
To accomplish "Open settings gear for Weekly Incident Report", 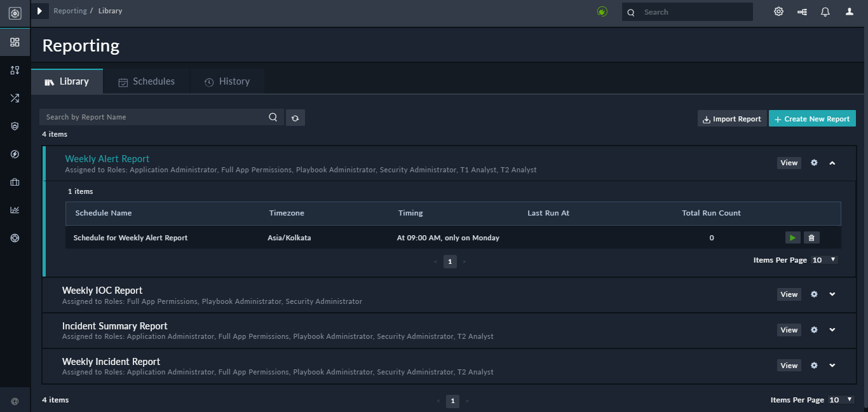I will (814, 366).
